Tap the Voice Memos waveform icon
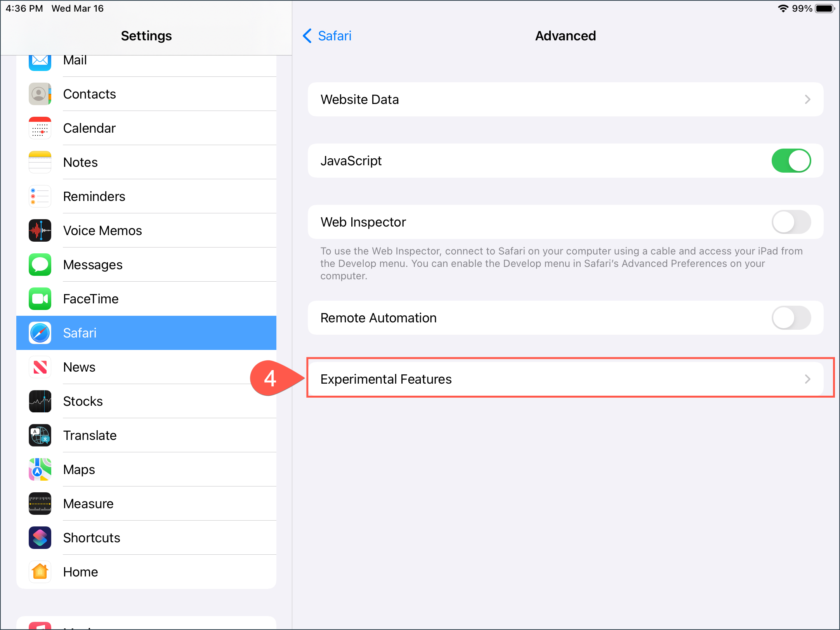This screenshot has height=630, width=840. [x=40, y=230]
